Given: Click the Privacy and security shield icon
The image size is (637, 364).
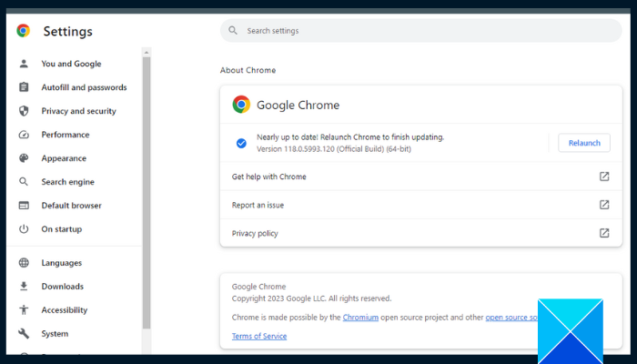Looking at the screenshot, I should 24,111.
